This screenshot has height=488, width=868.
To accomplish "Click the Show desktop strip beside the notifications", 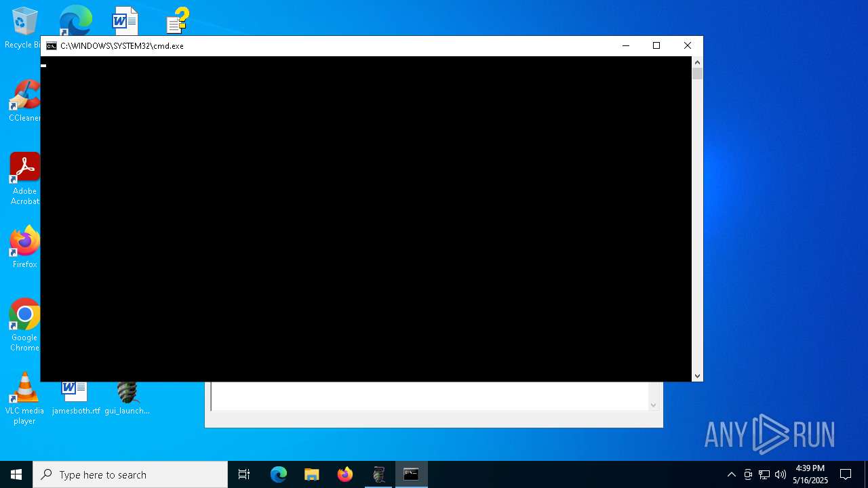I will [866, 474].
